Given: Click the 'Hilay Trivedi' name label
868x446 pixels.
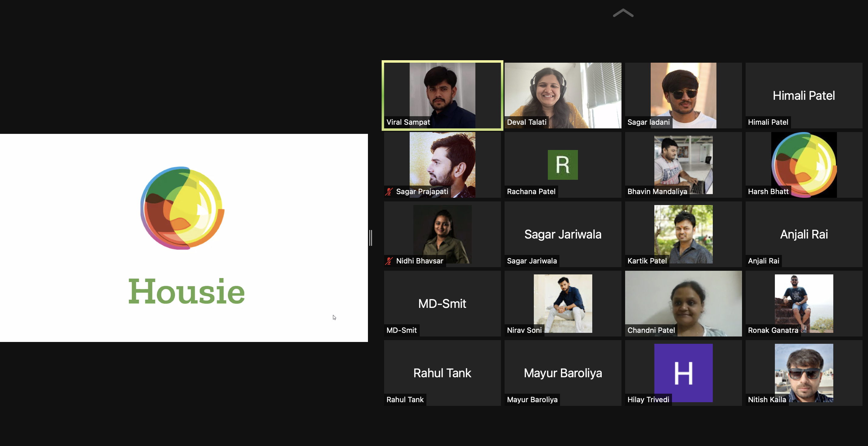Looking at the screenshot, I should pyautogui.click(x=648, y=400).
